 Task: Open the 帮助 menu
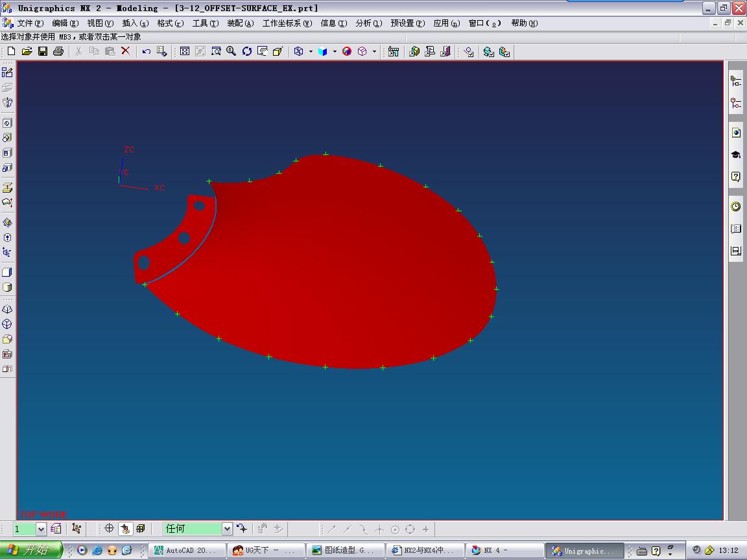[525, 23]
